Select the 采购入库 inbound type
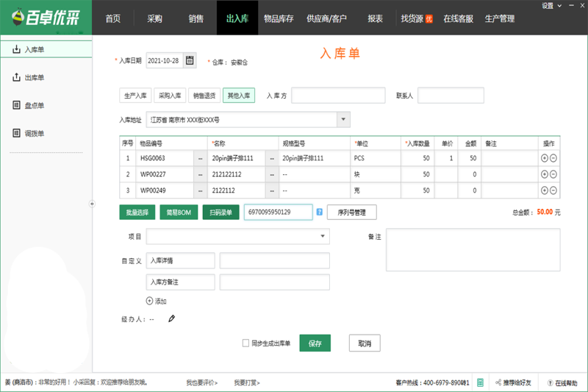Viewport: 588px width, 392px height. tap(171, 96)
